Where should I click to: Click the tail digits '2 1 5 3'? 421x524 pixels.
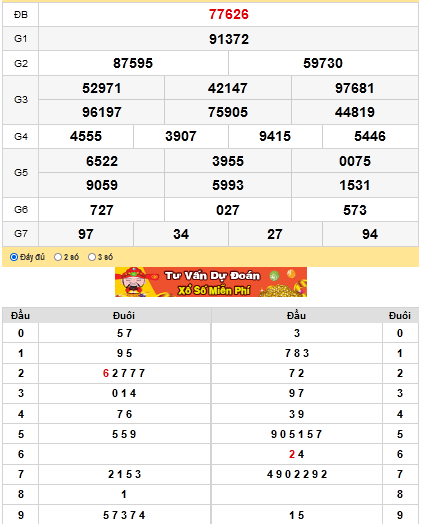(124, 474)
